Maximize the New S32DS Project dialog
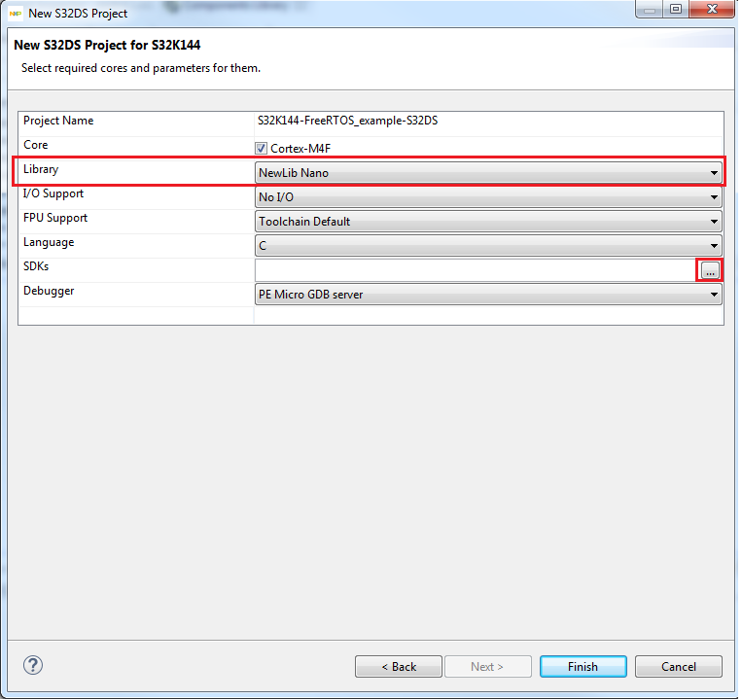 click(676, 9)
